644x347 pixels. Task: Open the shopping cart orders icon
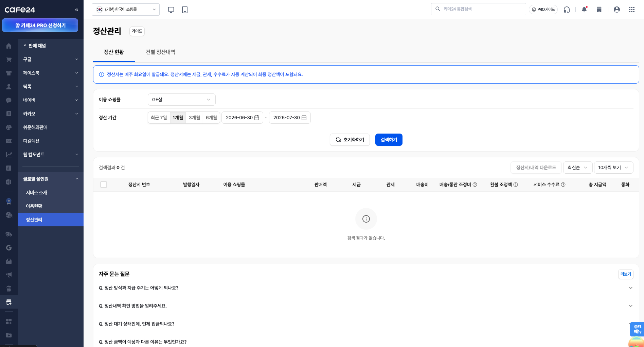(x=9, y=59)
